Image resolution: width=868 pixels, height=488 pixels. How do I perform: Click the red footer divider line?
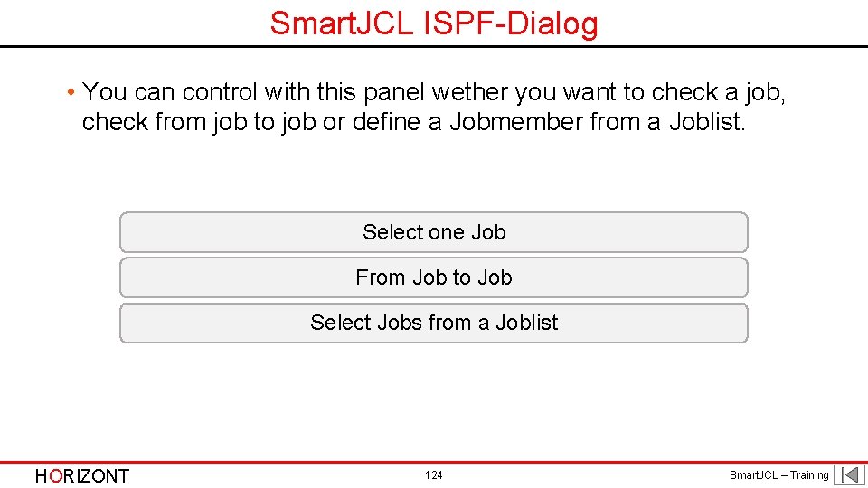click(x=434, y=462)
